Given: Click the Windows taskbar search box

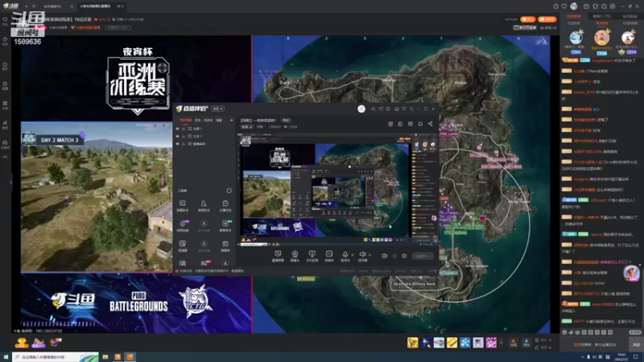Looking at the screenshot, I should coord(56,357).
